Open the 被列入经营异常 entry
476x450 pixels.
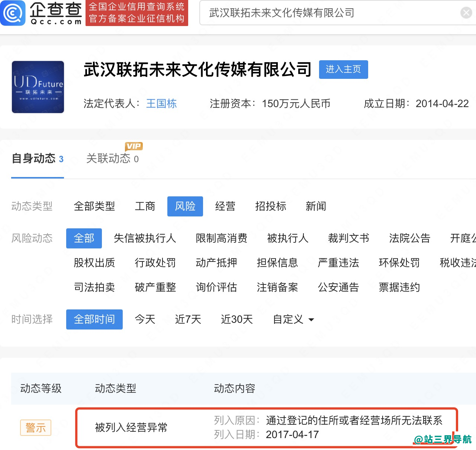(131, 427)
